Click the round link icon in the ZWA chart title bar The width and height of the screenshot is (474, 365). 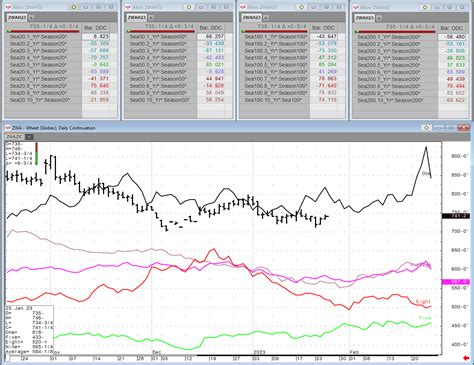[426, 128]
